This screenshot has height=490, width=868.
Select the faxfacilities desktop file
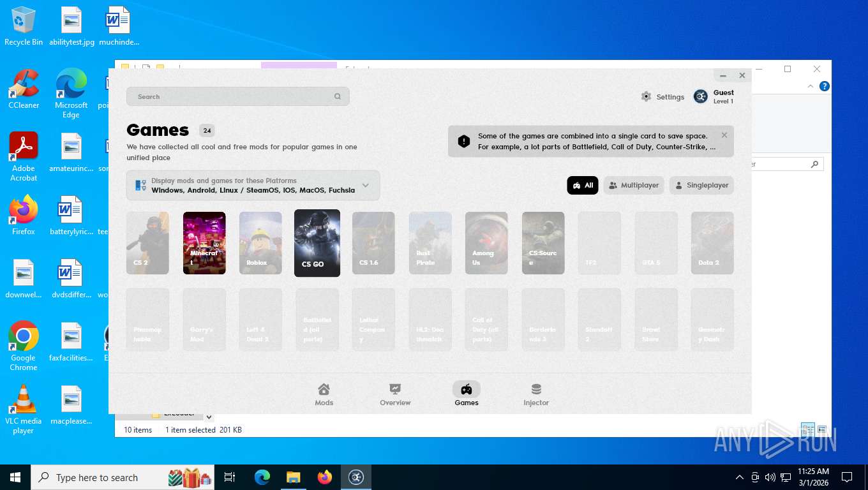pos(71,342)
